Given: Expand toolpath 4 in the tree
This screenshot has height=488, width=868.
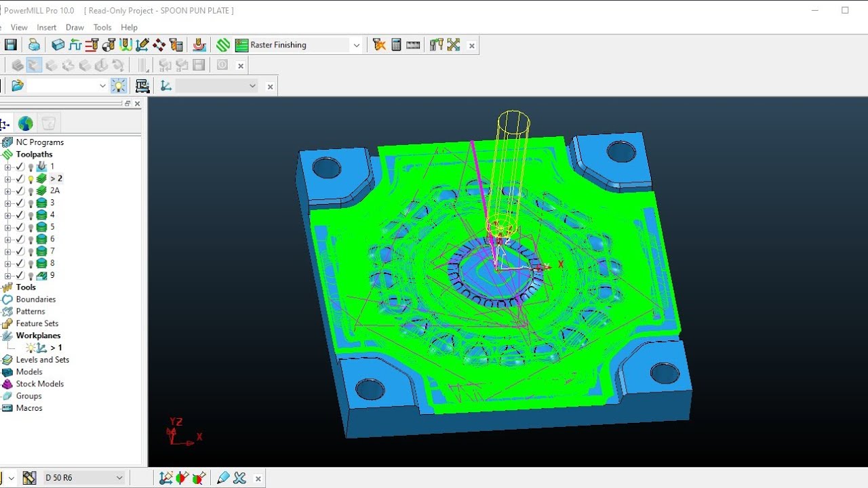Looking at the screenshot, I should tap(7, 216).
